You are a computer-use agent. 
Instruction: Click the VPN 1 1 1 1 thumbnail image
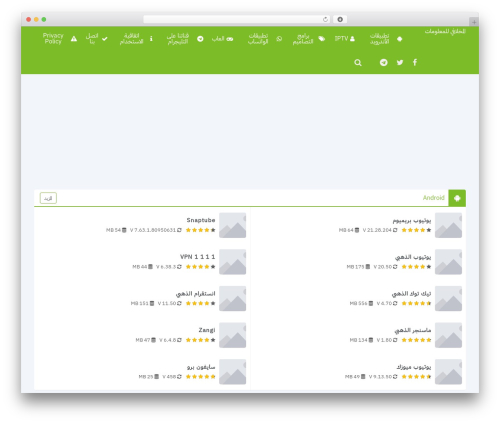click(232, 262)
